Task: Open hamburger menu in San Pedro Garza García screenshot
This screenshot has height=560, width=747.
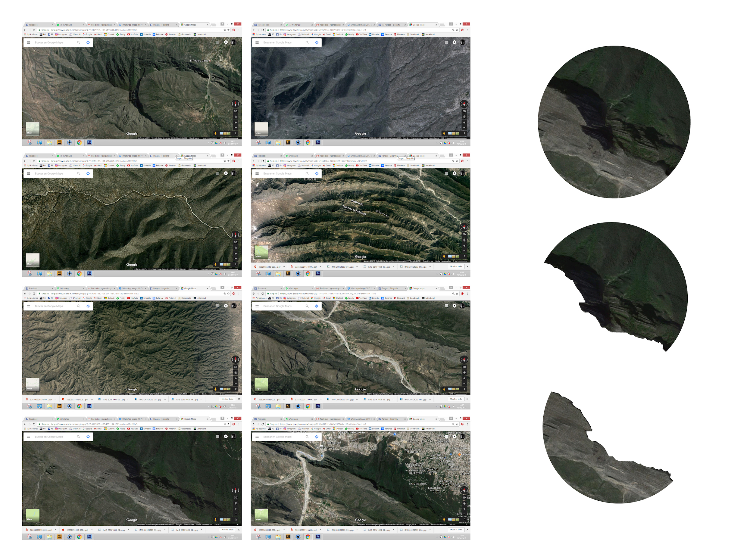Action: click(257, 437)
